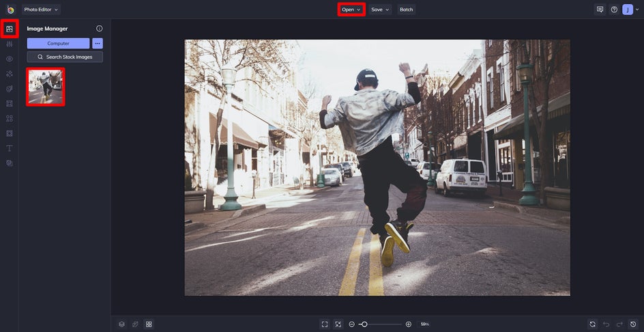Open the edit history icon

pos(633,324)
